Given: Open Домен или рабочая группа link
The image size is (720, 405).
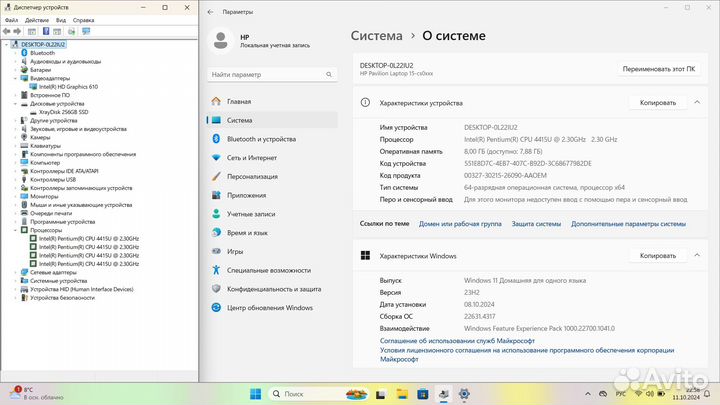Looking at the screenshot, I should tap(460, 224).
